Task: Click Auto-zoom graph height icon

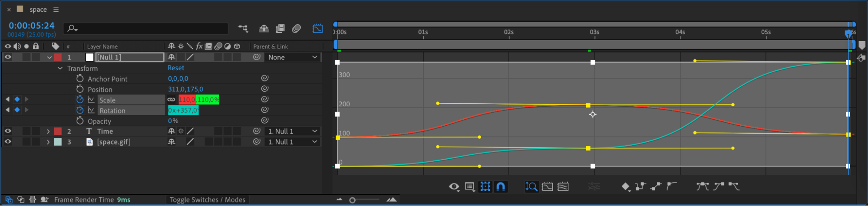Action: click(x=531, y=186)
